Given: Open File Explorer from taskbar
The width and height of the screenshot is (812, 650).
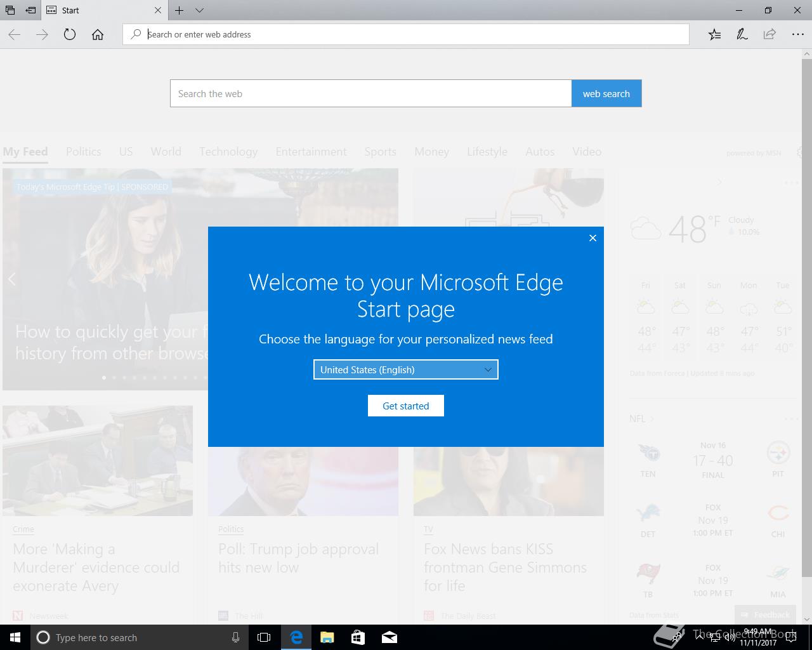Looking at the screenshot, I should click(x=327, y=637).
